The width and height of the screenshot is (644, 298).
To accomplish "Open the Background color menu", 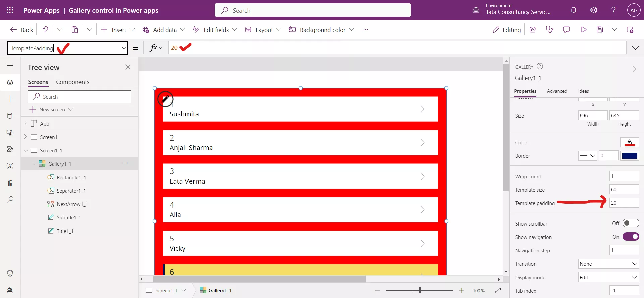I will (x=321, y=30).
